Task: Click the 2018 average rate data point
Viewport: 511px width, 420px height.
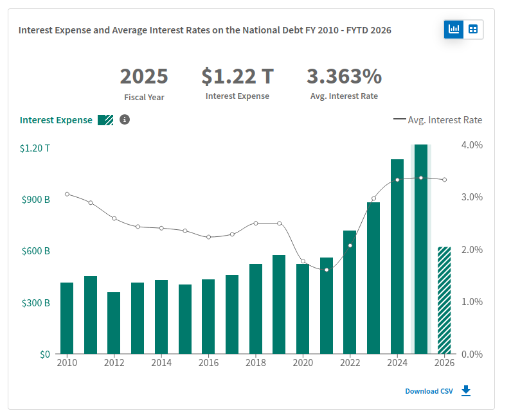Action: [x=256, y=223]
